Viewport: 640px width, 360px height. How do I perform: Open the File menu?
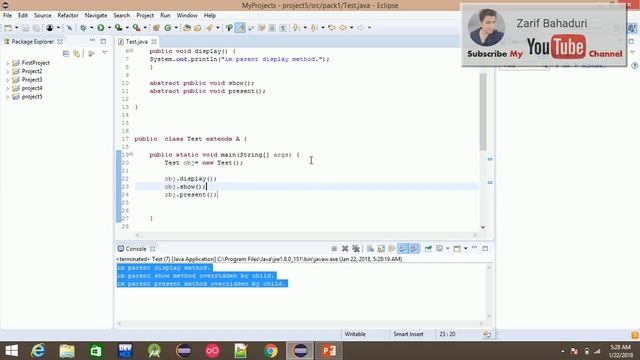7,15
